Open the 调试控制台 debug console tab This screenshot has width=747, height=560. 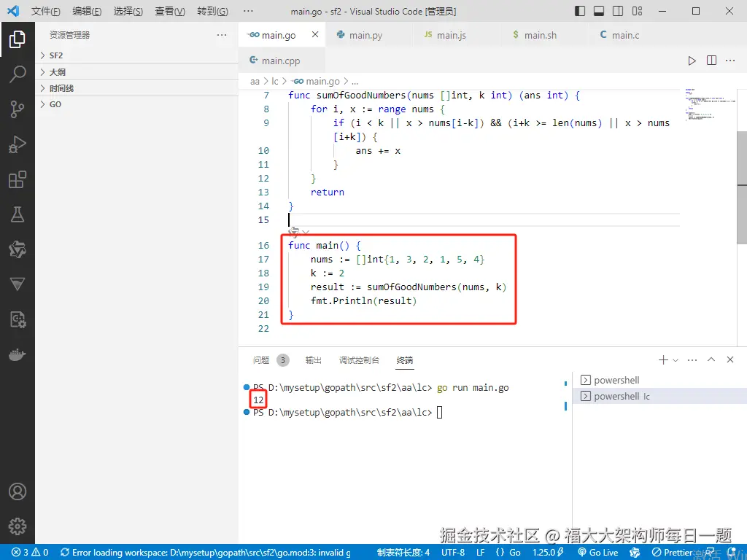(x=359, y=360)
